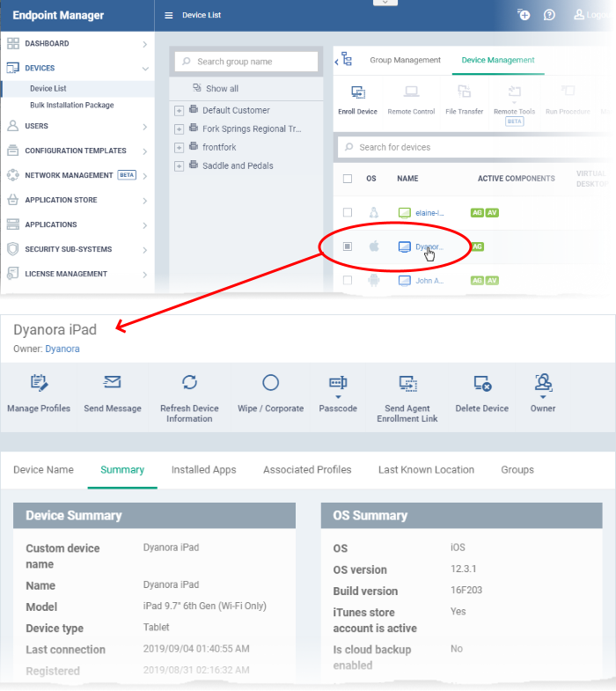The width and height of the screenshot is (616, 691).
Task: Click the Dashboard grid icon in sidebar
Action: pyautogui.click(x=13, y=43)
